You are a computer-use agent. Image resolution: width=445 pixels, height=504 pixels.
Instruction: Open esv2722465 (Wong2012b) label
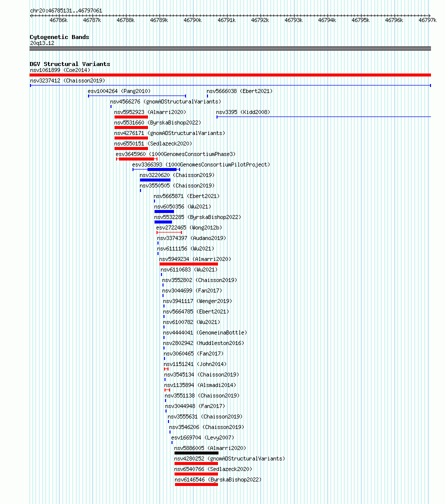click(189, 227)
